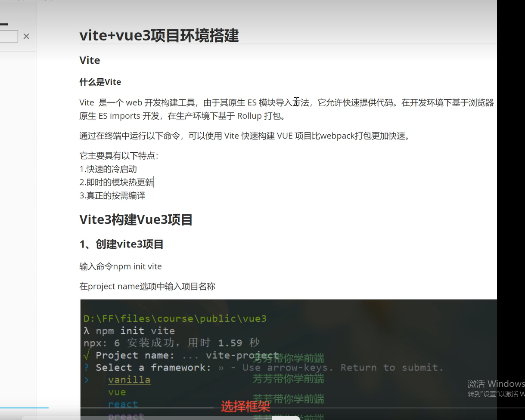Image resolution: width=525 pixels, height=420 pixels.
Task: Click the list line "3.真正的按需编译"
Action: (x=112, y=196)
